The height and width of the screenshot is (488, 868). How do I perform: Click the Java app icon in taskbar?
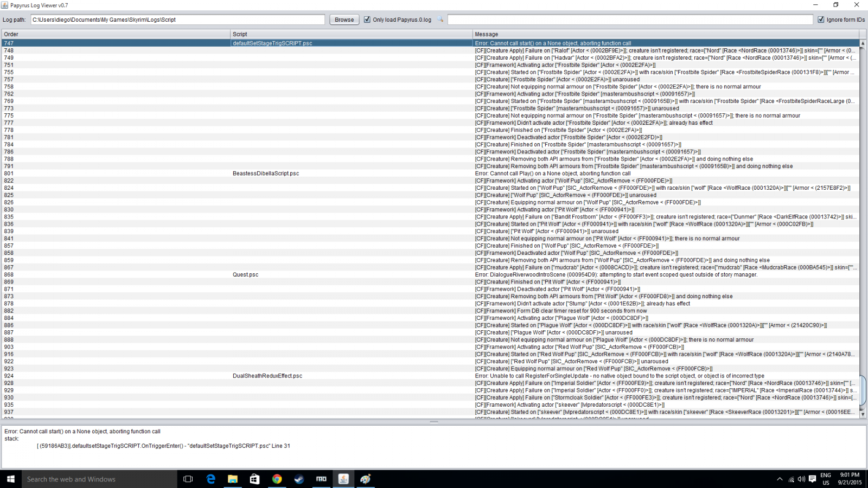tap(343, 479)
